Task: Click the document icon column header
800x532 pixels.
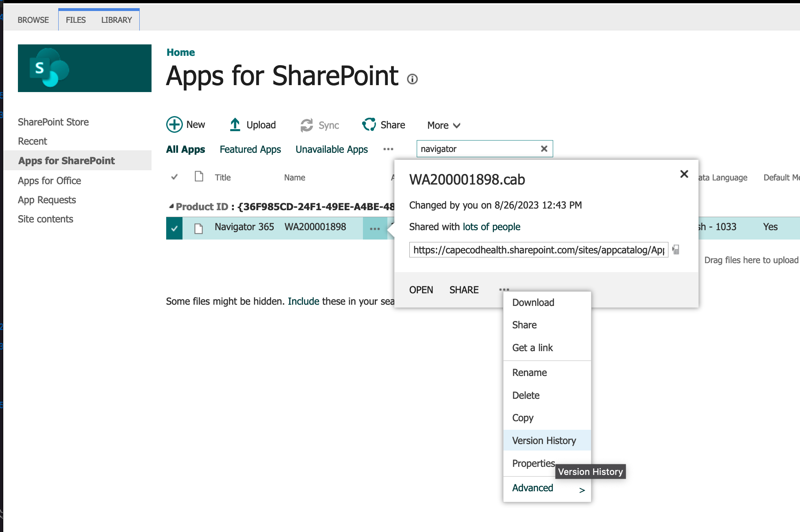Action: [199, 176]
